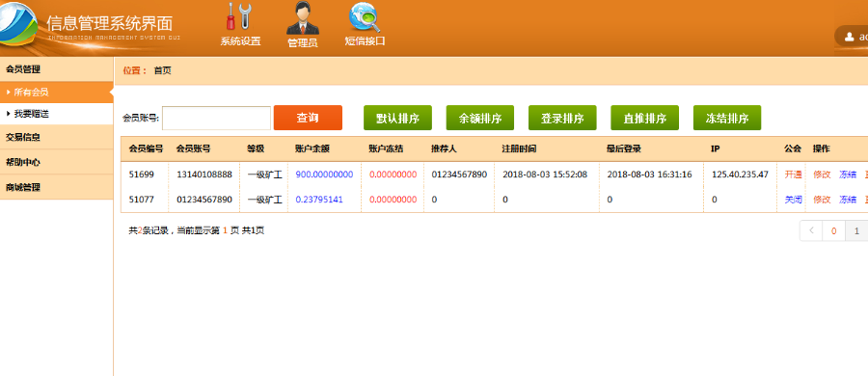The width and height of the screenshot is (868, 376).
Task: Click 冻结 for member 51699
Action: click(x=848, y=175)
